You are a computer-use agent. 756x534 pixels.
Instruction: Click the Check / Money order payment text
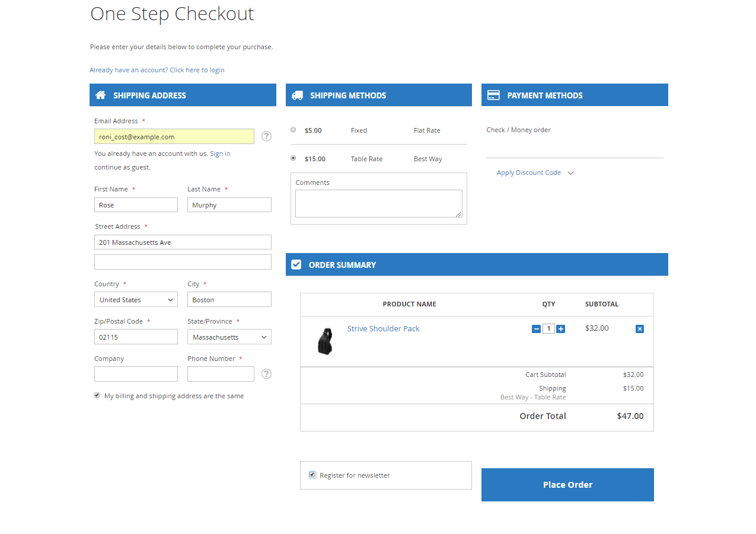(x=519, y=130)
